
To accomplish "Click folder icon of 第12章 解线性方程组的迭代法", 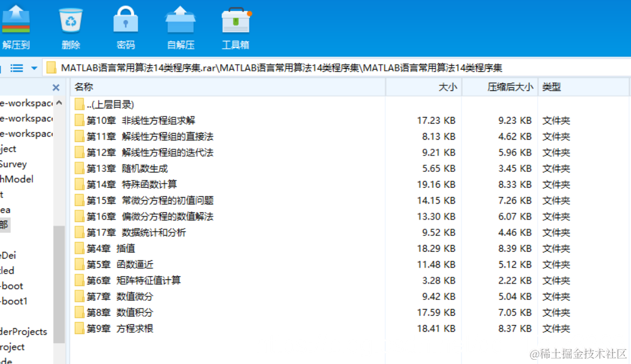I will pos(79,152).
